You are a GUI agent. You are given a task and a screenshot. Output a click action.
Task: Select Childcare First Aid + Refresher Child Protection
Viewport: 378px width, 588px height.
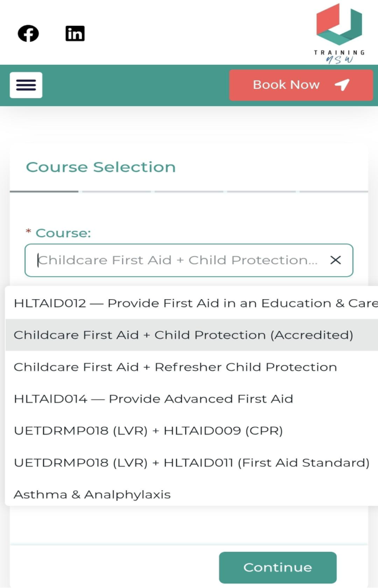click(176, 367)
